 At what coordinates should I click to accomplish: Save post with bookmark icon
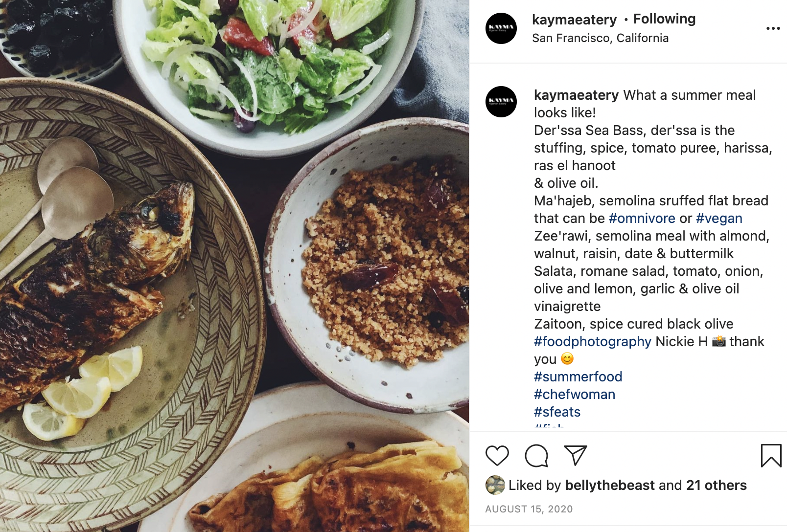[771, 455]
